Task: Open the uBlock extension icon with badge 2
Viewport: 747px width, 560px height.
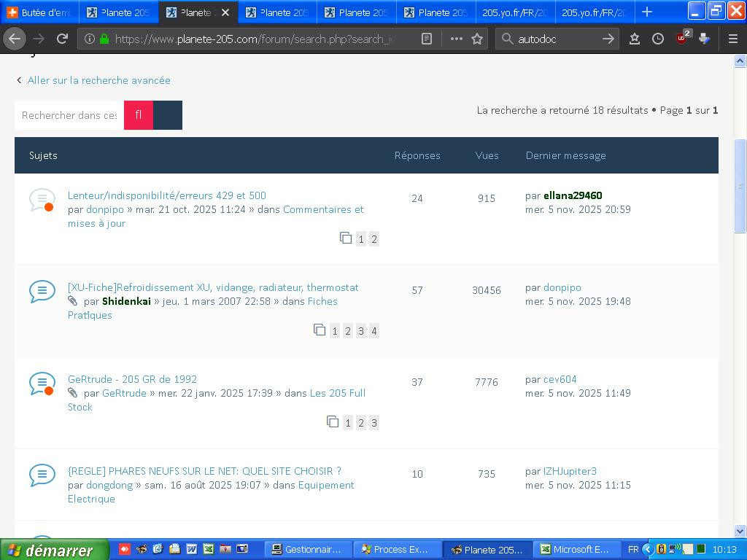Action: click(682, 39)
